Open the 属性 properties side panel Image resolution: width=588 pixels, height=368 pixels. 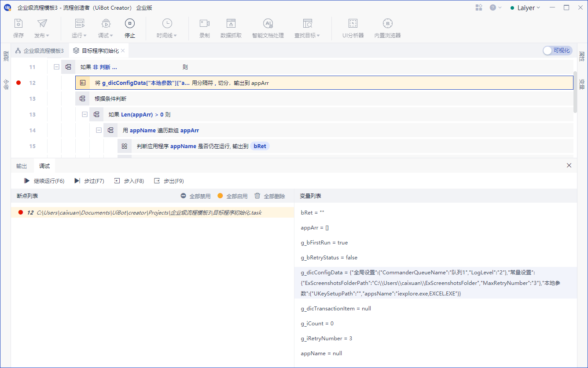pos(582,56)
